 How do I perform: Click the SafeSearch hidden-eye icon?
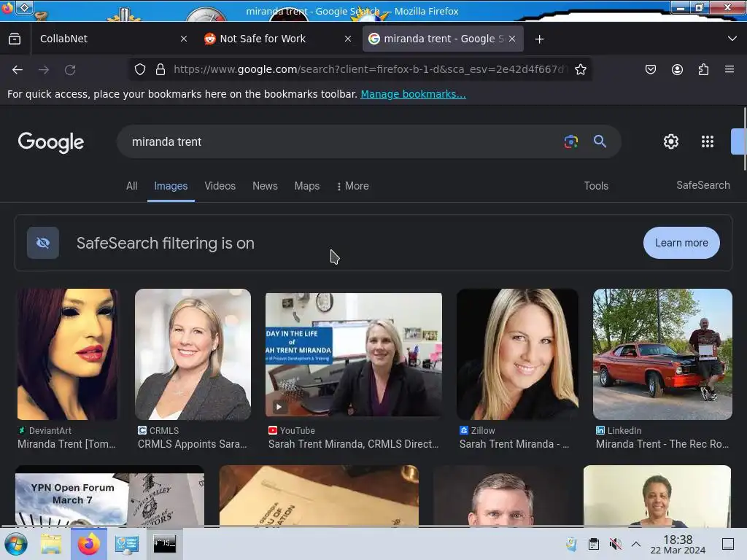tap(43, 243)
